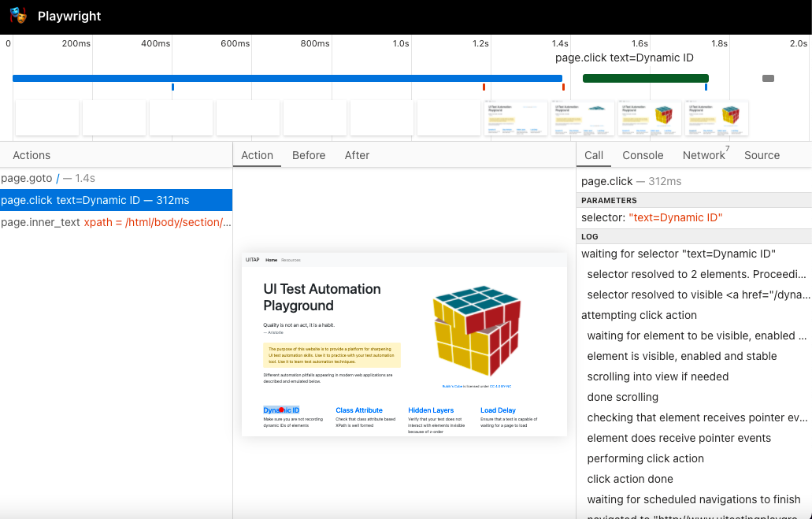812x519 pixels.
Task: Select the page.inner_text xpath action
Action: click(x=116, y=222)
